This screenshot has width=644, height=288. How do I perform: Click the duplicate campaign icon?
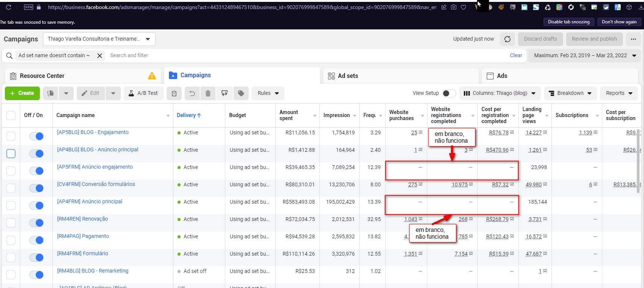point(51,93)
